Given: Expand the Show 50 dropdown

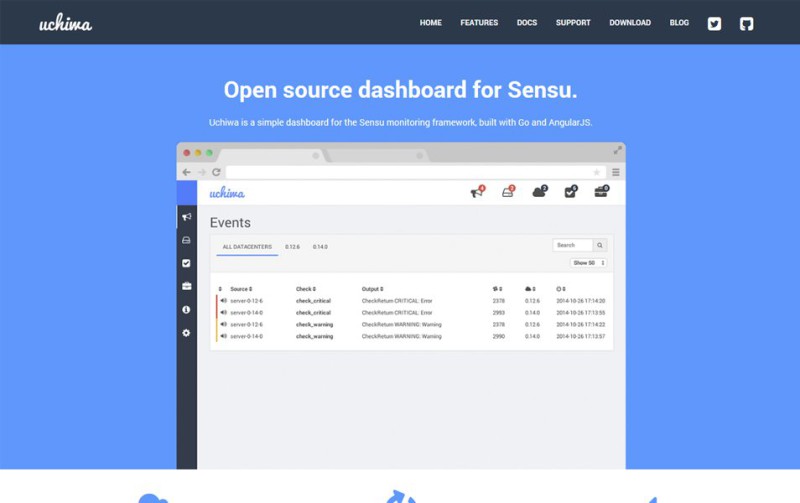Looking at the screenshot, I should [589, 263].
